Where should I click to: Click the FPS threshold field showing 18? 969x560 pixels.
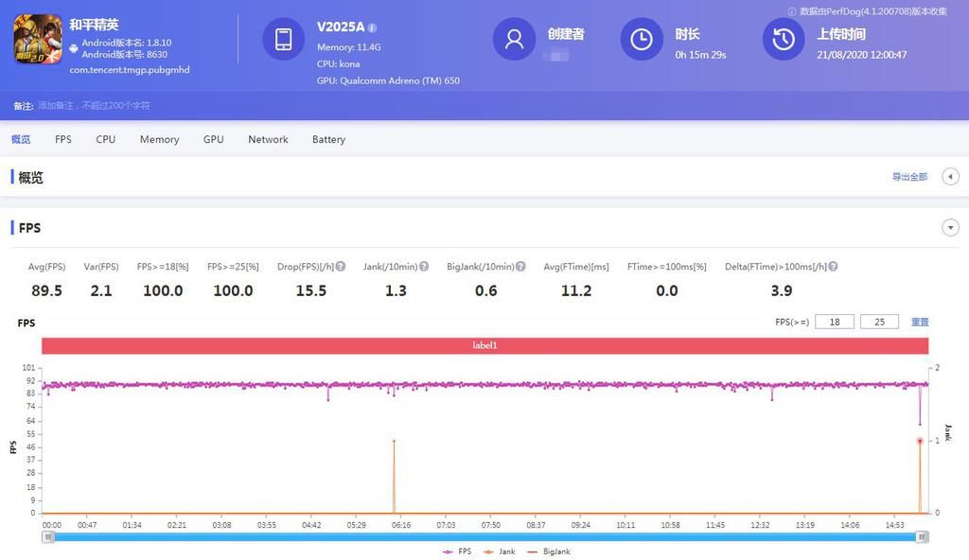[x=834, y=322]
